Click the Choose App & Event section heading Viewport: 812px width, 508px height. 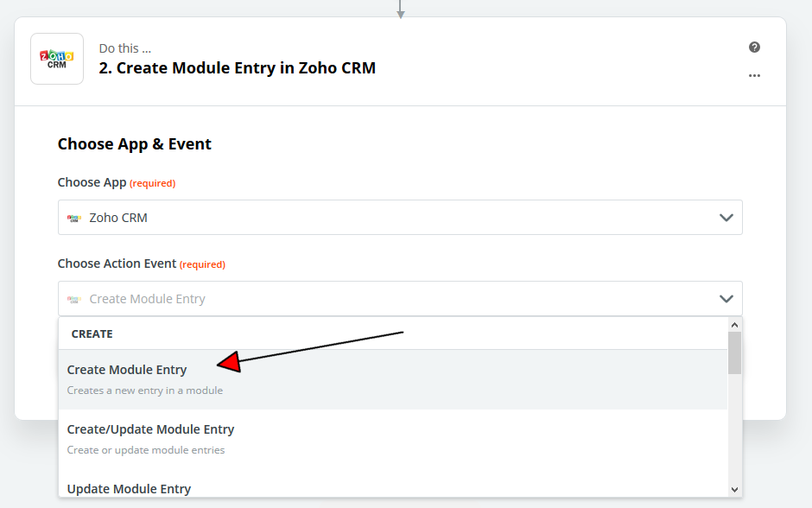click(135, 144)
